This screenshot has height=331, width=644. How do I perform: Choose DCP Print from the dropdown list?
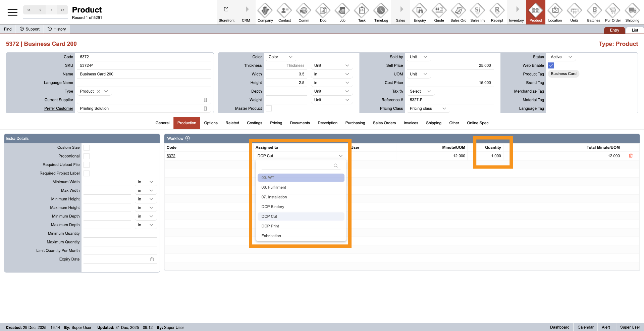(270, 226)
